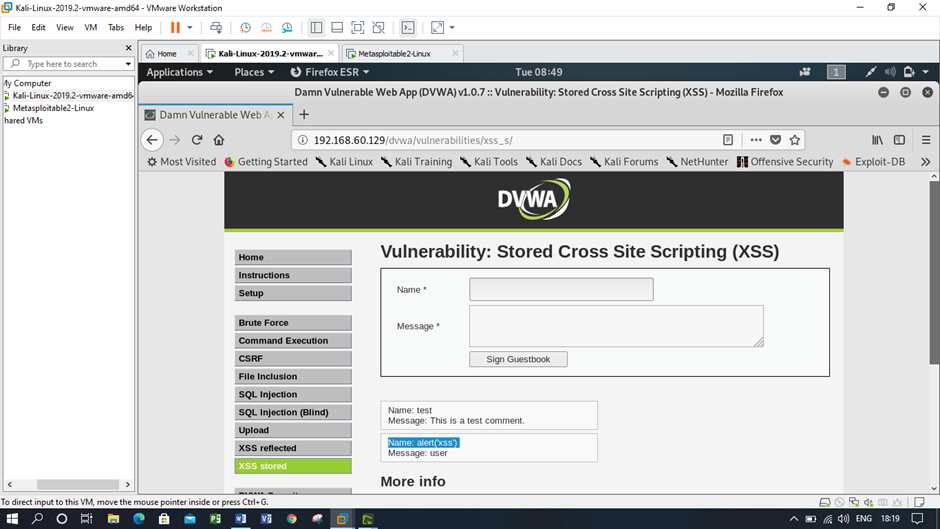Image resolution: width=940 pixels, height=529 pixels.
Task: Toggle reader view in address bar
Action: point(728,140)
